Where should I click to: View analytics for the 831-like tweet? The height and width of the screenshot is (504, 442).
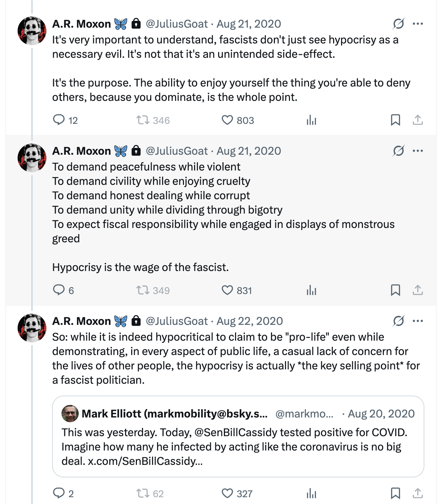[x=311, y=290]
